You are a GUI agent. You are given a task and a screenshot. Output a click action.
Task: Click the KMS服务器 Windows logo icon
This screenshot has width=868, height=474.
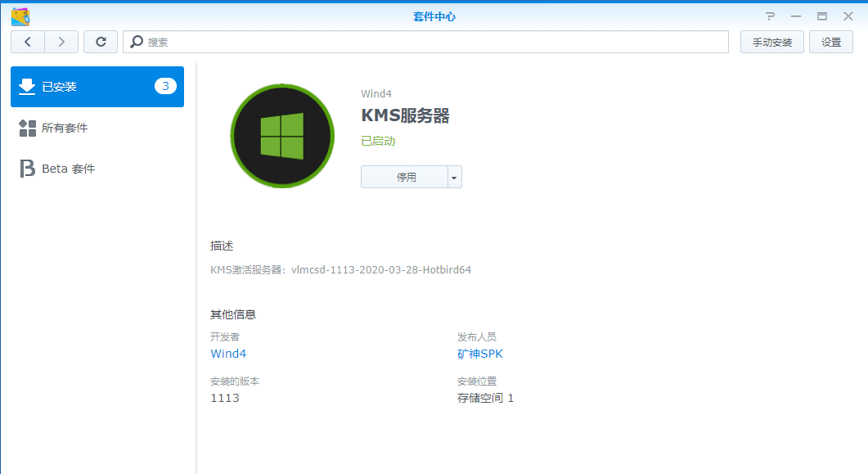point(282,136)
